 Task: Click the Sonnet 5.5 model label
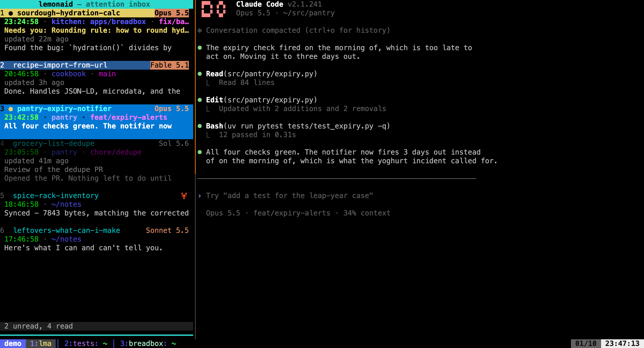(x=167, y=231)
